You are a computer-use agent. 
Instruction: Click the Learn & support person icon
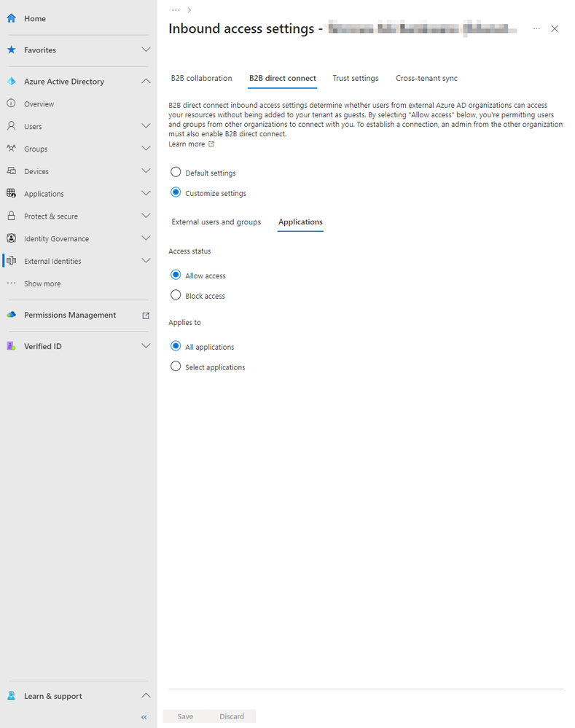12,695
